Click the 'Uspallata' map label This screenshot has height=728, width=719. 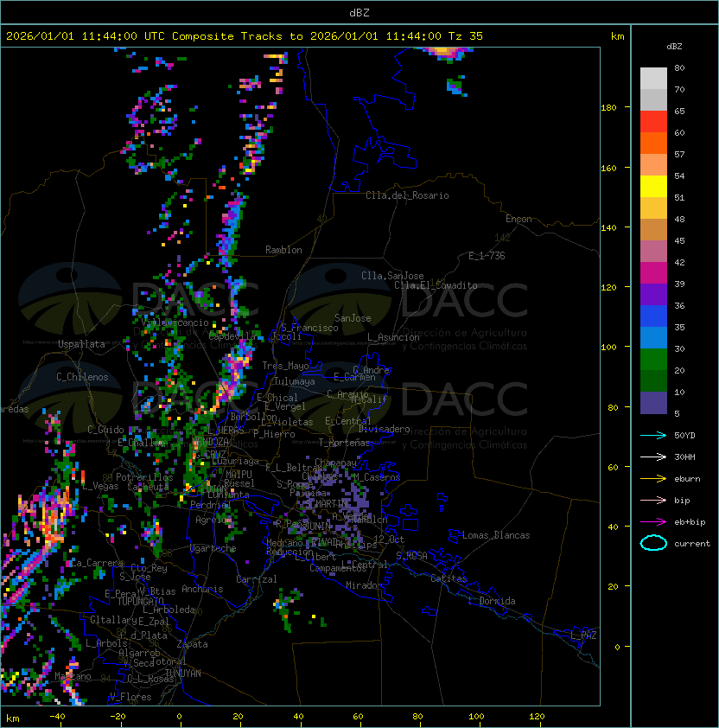pyautogui.click(x=81, y=344)
